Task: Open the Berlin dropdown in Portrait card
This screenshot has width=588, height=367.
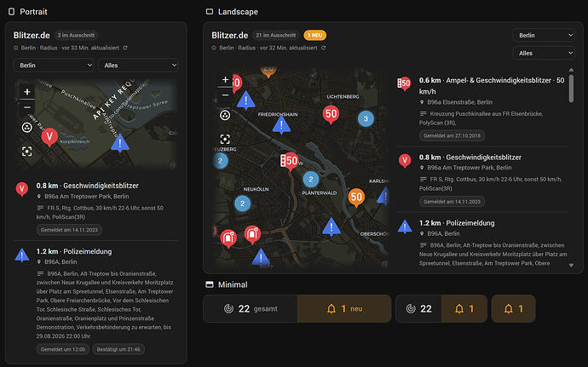Action: coord(54,66)
